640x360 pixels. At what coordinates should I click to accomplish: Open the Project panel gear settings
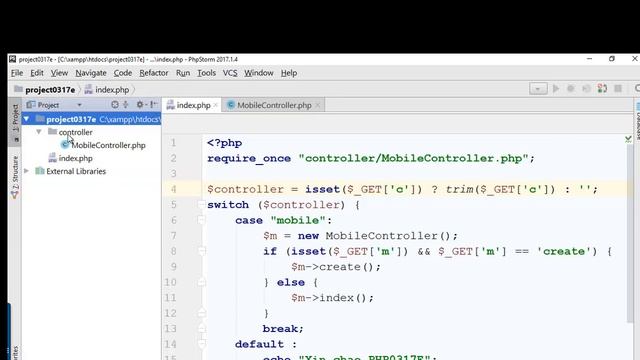(140, 105)
